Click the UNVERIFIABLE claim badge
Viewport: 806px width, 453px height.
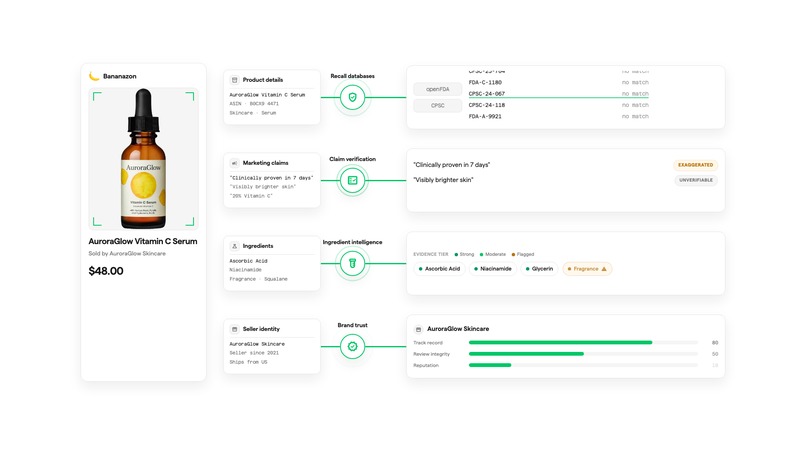pos(696,180)
